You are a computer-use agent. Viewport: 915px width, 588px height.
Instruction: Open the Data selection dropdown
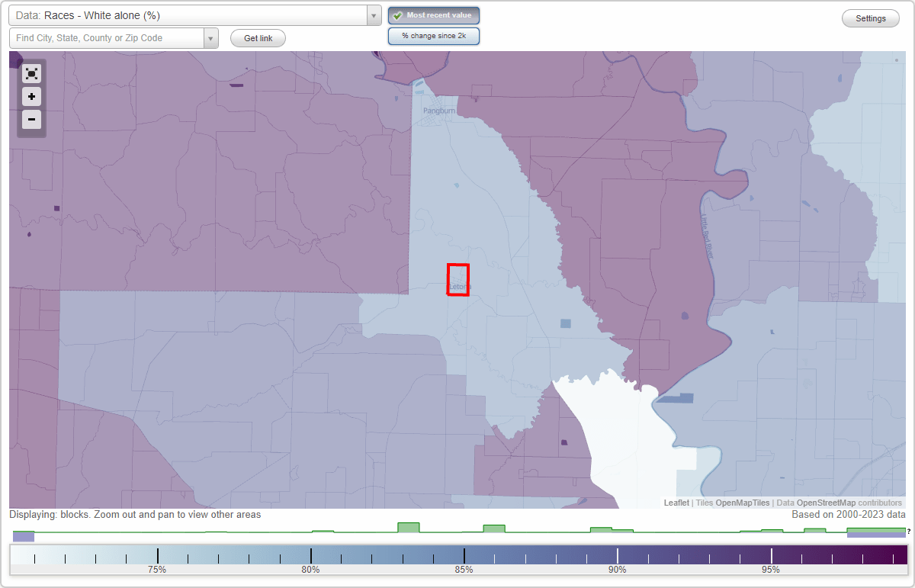tap(372, 15)
